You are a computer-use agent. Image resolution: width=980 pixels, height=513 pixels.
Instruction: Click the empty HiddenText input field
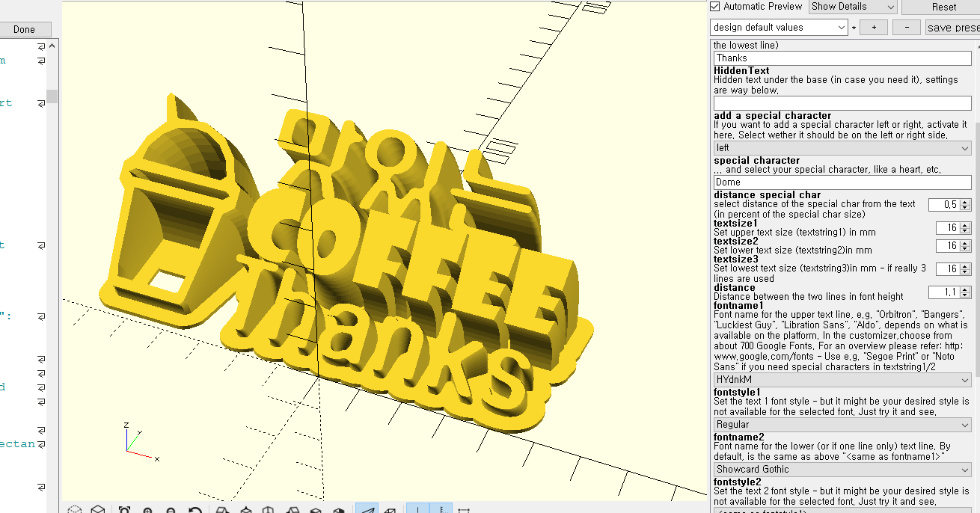(x=842, y=103)
